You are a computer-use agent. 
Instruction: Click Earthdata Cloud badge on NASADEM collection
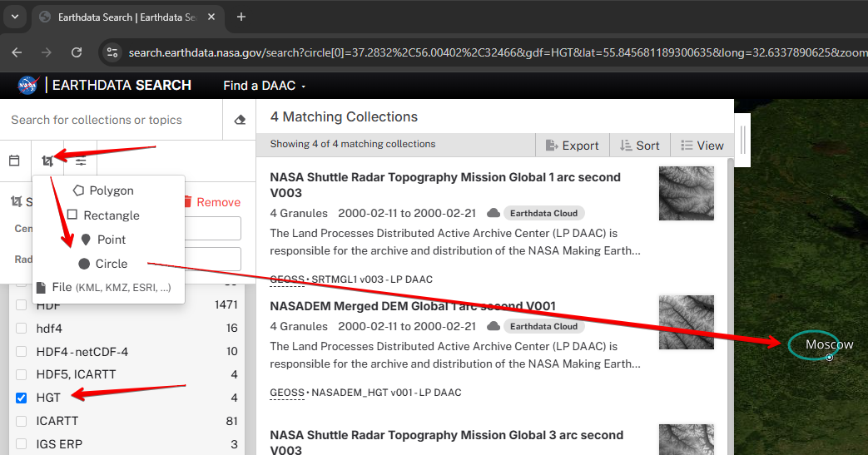pos(543,326)
